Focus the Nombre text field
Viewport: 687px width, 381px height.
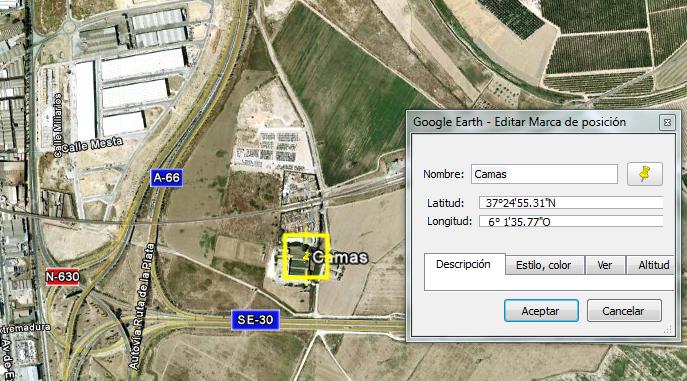(x=545, y=174)
